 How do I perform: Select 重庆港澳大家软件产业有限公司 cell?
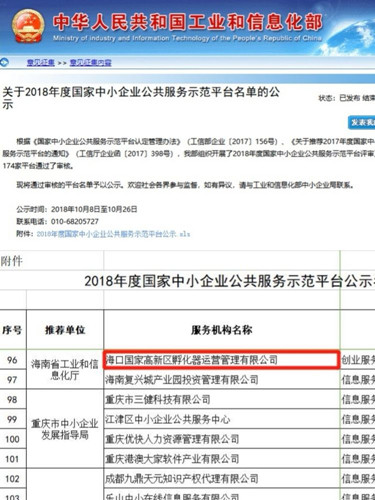coord(222,459)
